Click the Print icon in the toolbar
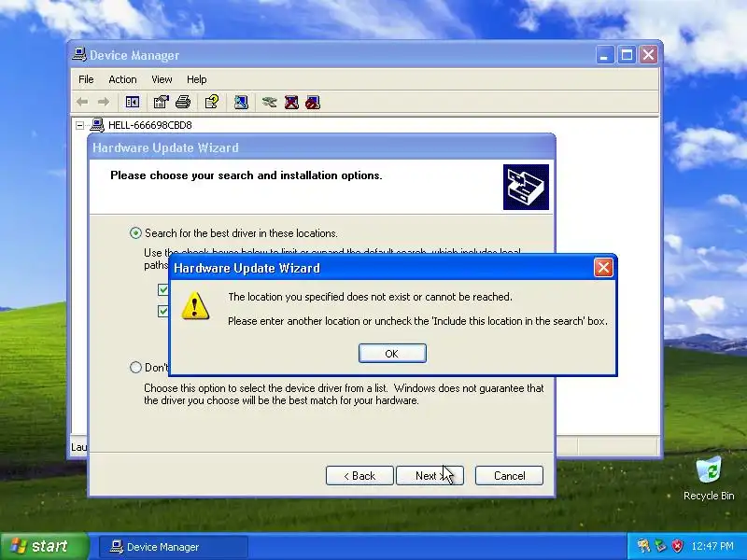 click(x=183, y=102)
